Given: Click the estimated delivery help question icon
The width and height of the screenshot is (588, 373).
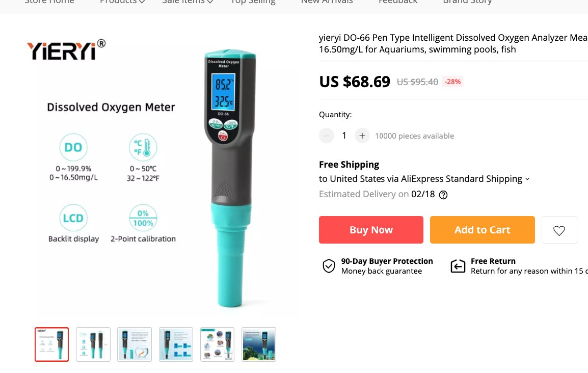Looking at the screenshot, I should [x=443, y=195].
